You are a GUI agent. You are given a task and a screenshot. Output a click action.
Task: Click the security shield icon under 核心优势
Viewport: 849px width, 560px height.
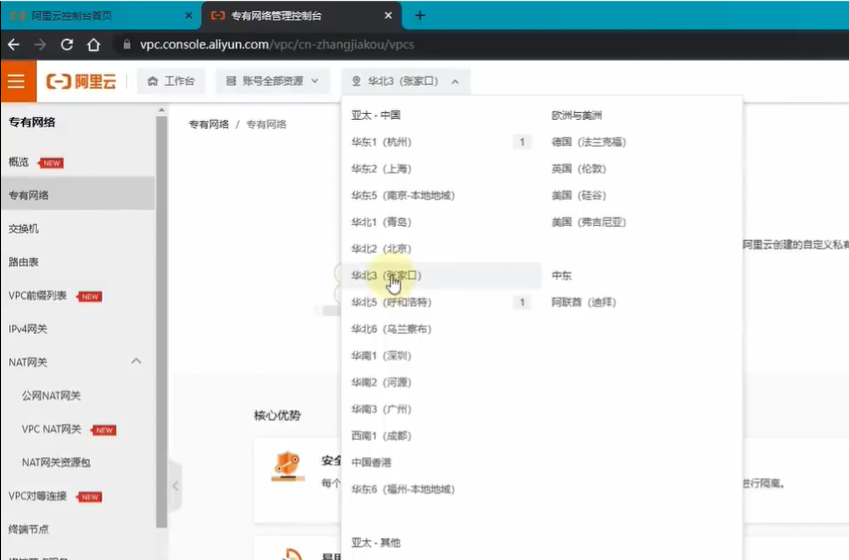tap(288, 466)
